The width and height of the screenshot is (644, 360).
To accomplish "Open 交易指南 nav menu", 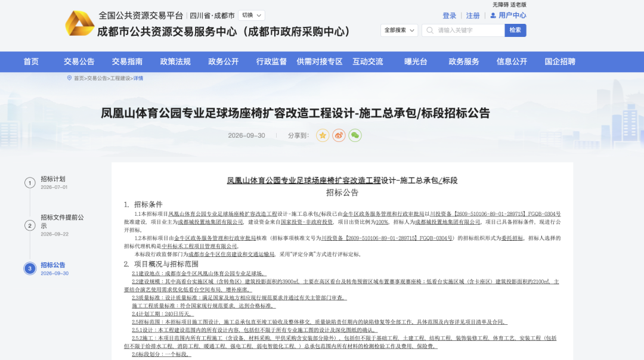I will click(x=127, y=61).
